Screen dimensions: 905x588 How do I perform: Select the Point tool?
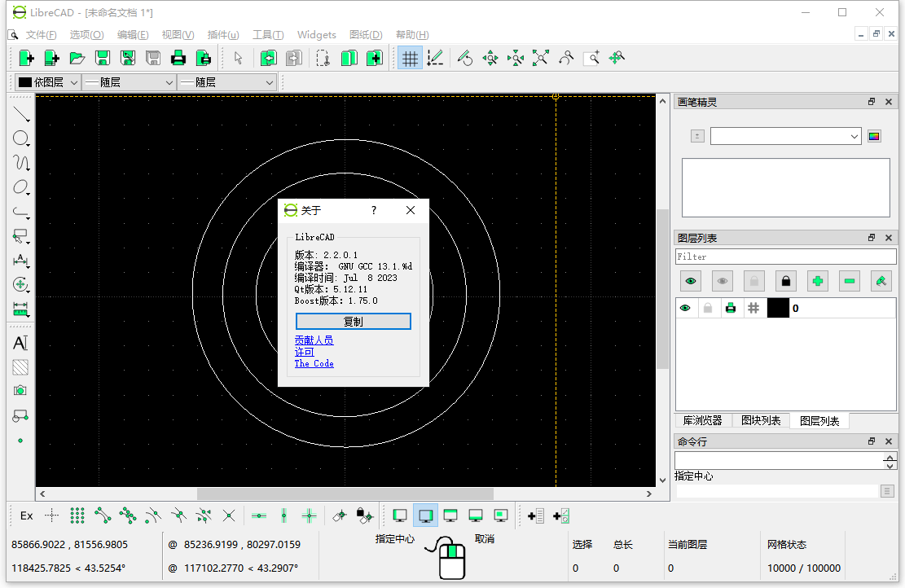click(21, 441)
